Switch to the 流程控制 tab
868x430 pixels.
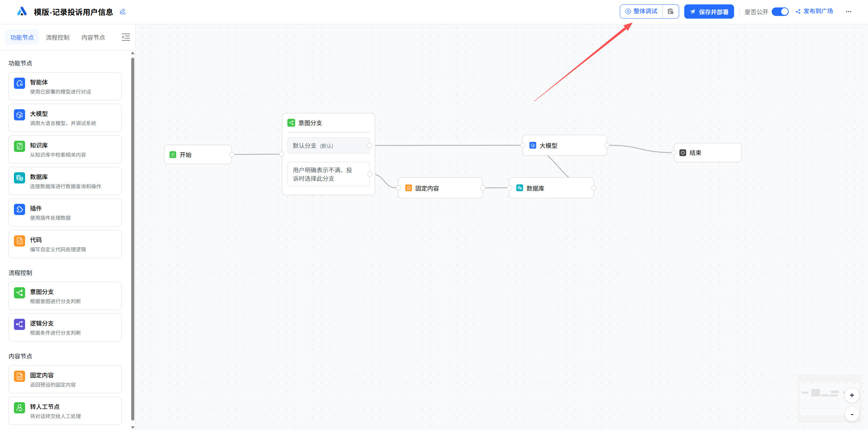click(58, 37)
